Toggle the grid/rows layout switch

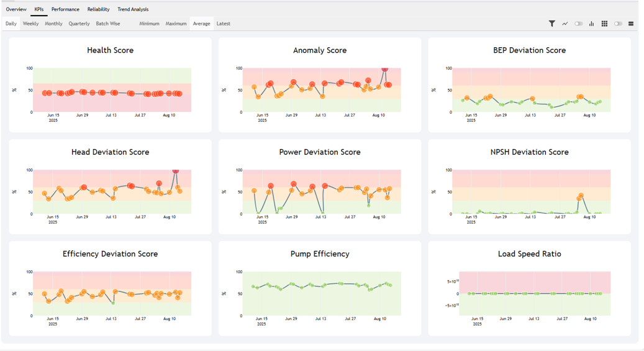pos(618,24)
